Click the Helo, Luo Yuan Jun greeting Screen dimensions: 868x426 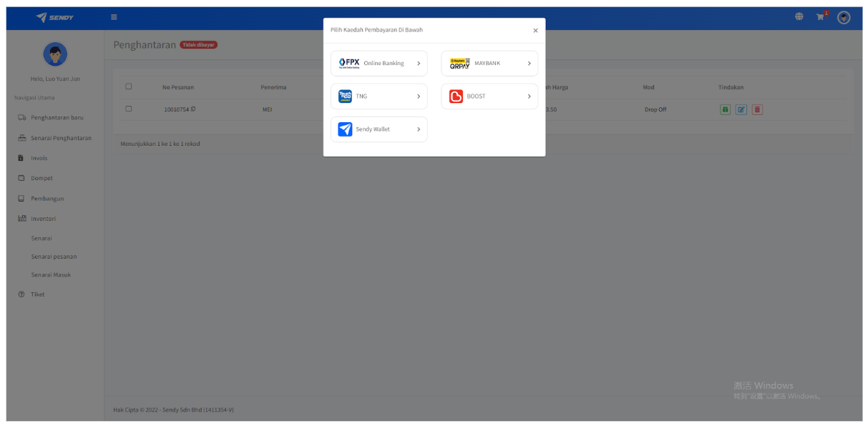click(x=55, y=79)
